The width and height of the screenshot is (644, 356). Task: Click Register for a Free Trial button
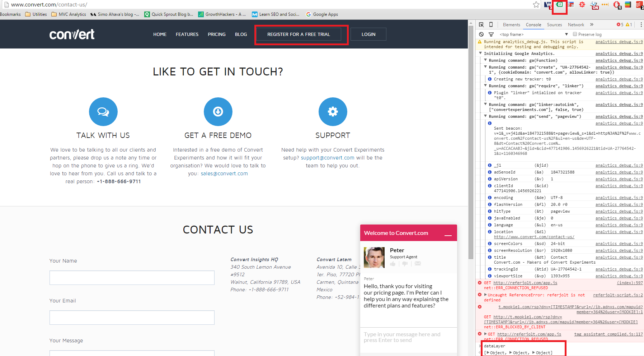[299, 34]
